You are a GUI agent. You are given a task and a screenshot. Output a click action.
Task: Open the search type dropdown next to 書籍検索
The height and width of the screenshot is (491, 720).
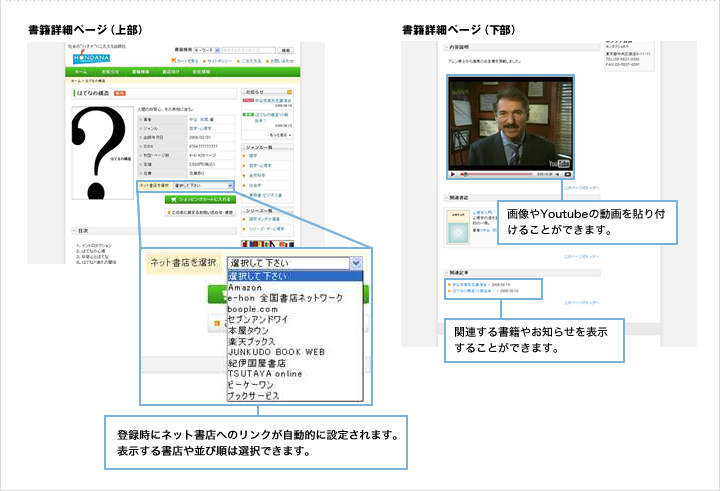point(207,50)
